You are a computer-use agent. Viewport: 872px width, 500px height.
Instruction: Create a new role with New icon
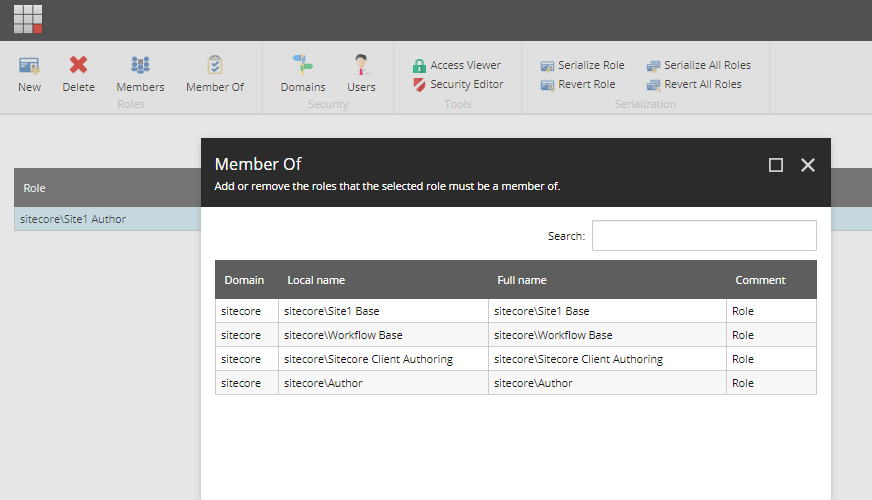pos(29,66)
